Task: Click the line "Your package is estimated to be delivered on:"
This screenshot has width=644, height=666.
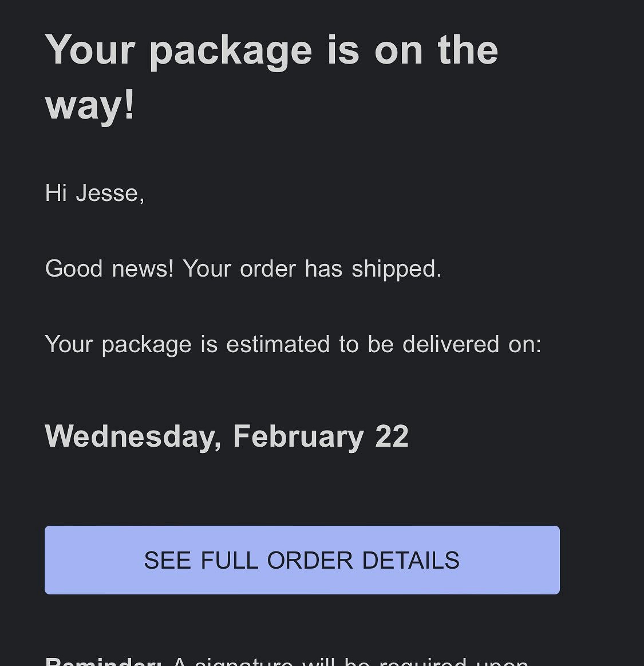Action: (x=293, y=344)
